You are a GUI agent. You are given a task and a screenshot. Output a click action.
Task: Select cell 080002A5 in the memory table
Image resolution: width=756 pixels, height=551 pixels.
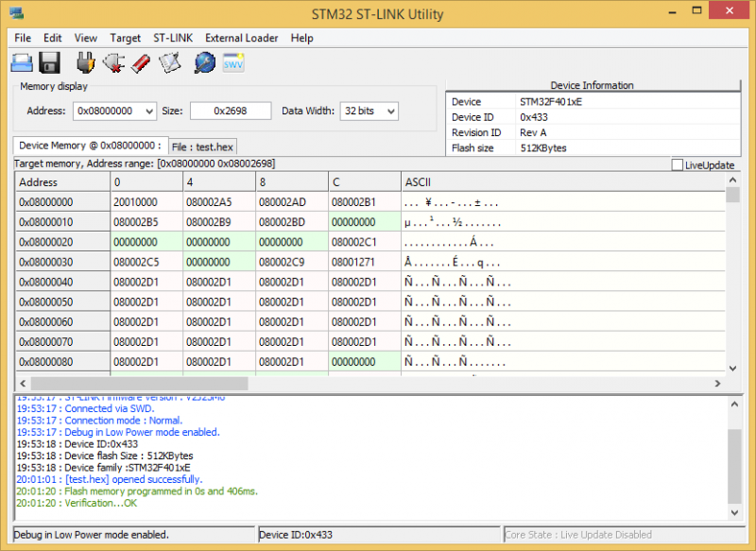219,202
